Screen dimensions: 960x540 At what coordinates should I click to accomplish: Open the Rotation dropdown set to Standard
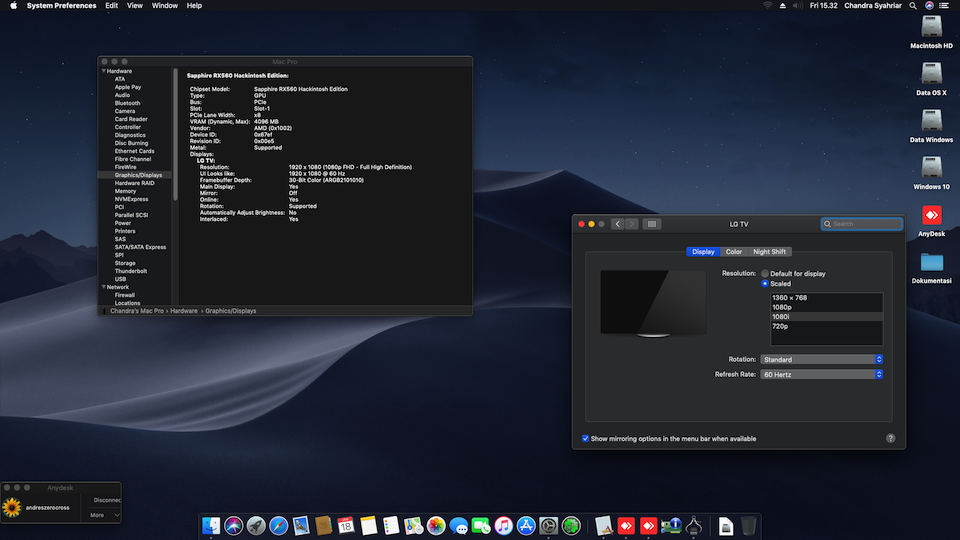point(822,359)
